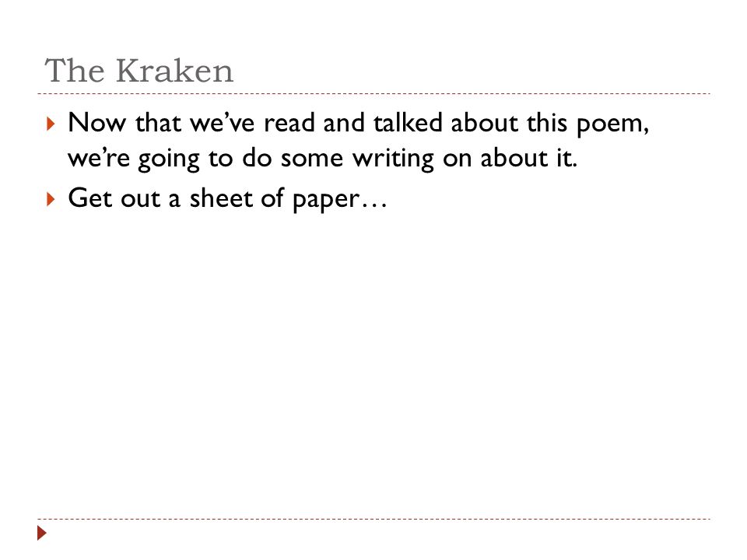The image size is (747, 560).
Task: Click the words 'about it.' ending the first bullet
Action: [x=529, y=158]
